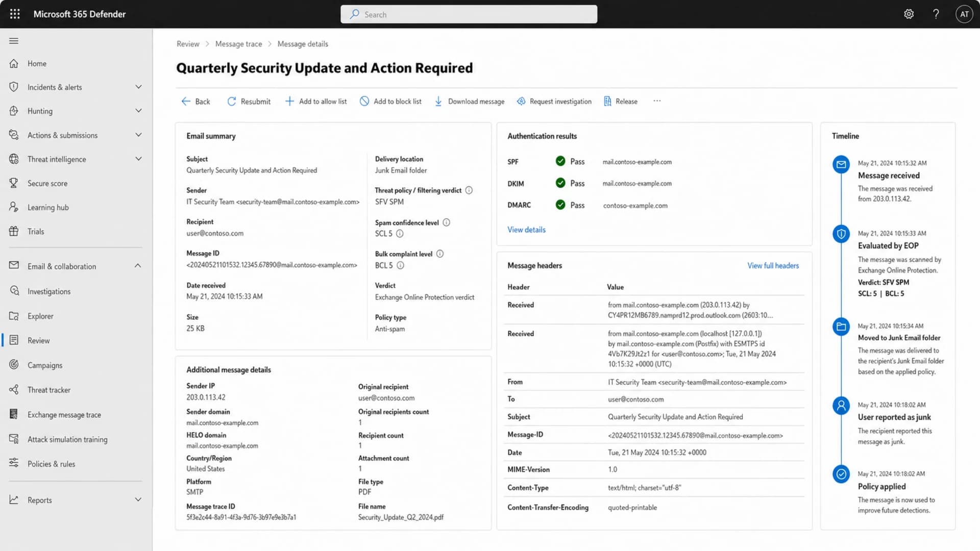Screen dimensions: 980x551
Task: Open the more actions ellipsis menu
Action: tap(657, 101)
